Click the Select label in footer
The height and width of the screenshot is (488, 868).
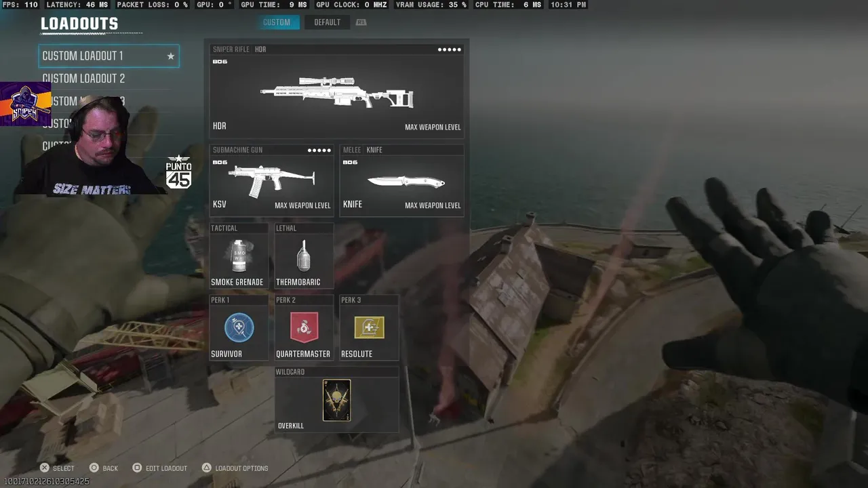63,468
